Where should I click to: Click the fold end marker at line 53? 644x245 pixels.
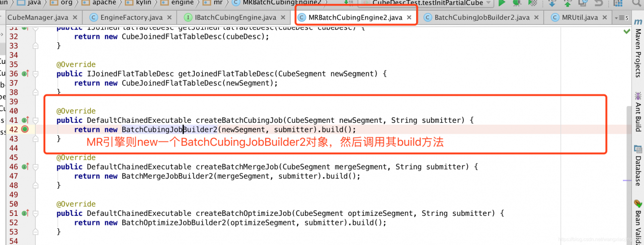point(36,231)
